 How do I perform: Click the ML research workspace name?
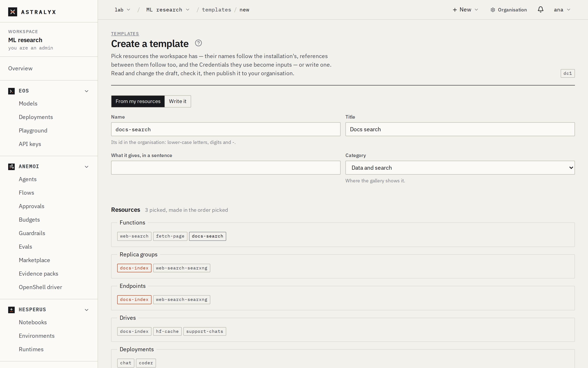click(25, 40)
